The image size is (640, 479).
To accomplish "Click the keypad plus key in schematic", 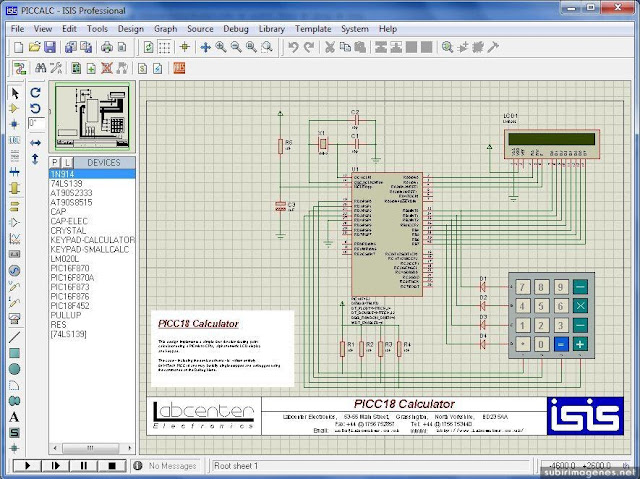I will [x=580, y=344].
